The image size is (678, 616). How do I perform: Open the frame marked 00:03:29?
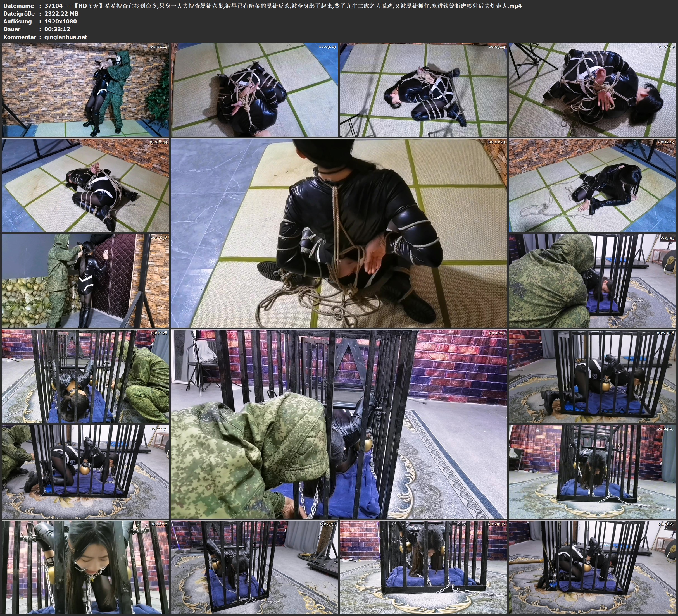pyautogui.click(x=254, y=89)
